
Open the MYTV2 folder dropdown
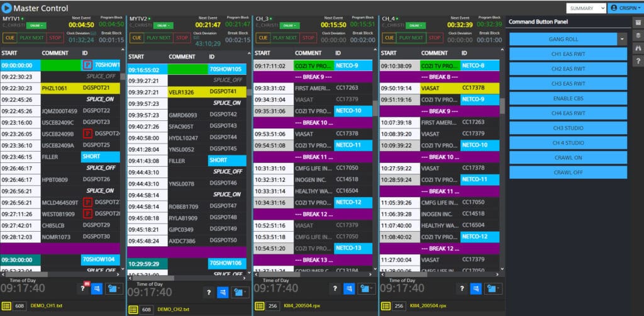[x=240, y=292]
